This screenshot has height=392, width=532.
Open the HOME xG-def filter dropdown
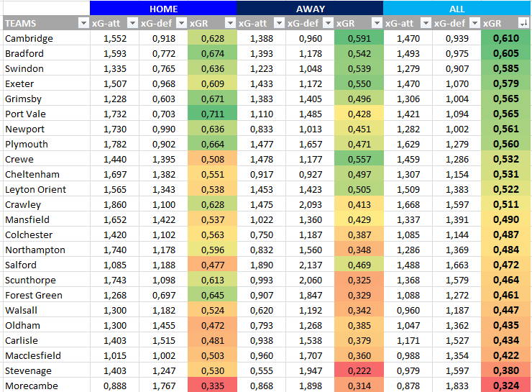(x=181, y=23)
